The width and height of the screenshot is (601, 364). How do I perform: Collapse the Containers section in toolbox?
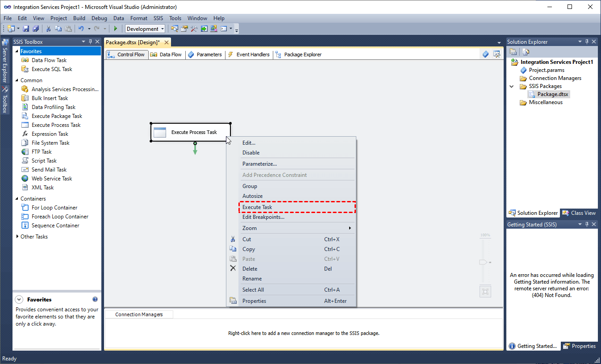17,199
